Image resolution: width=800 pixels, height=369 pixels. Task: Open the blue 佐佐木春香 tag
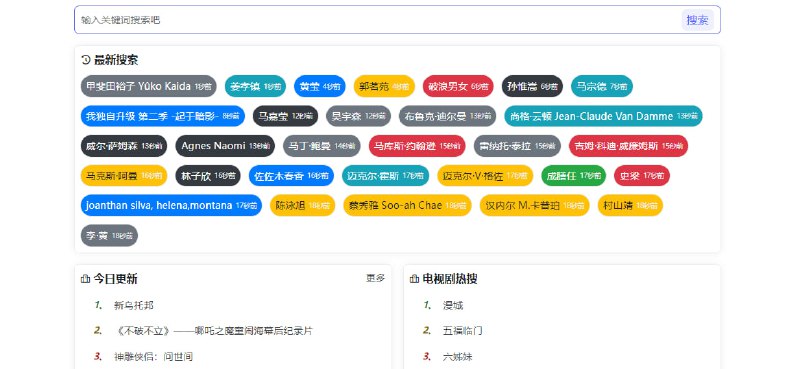click(x=291, y=176)
